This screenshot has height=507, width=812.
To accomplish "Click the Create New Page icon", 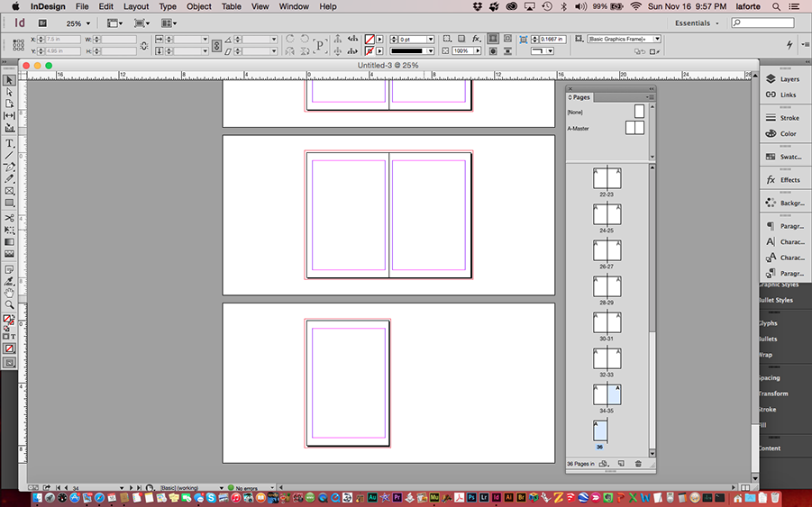I will [x=621, y=464].
